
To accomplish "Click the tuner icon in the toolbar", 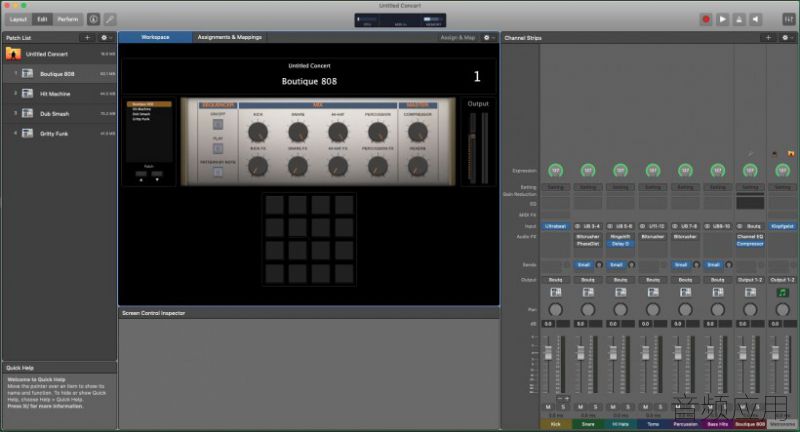I will click(x=110, y=19).
